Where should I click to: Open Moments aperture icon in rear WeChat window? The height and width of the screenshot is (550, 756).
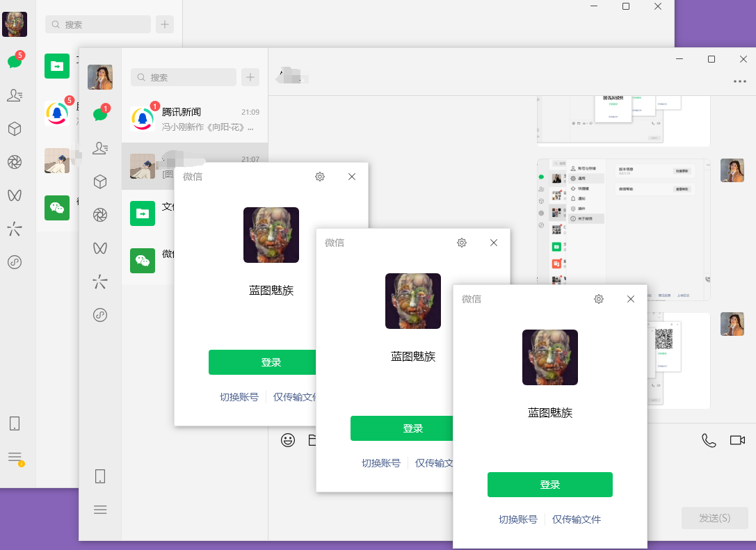[x=15, y=162]
